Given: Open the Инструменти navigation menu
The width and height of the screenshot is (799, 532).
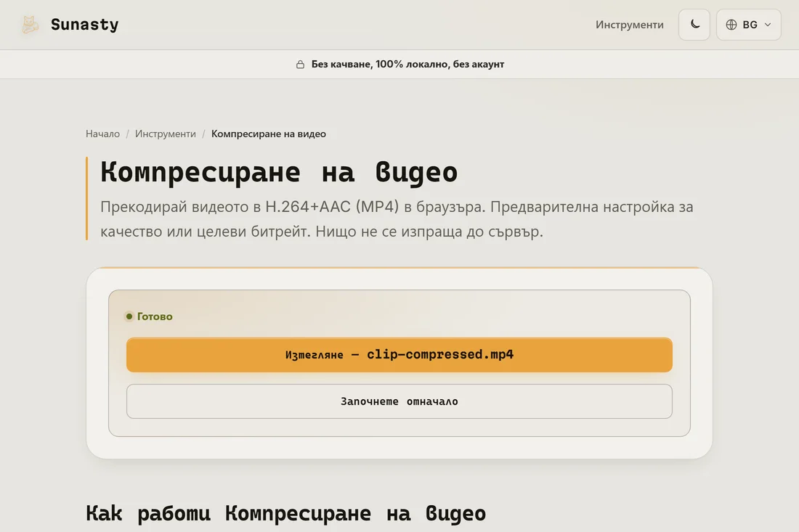Looking at the screenshot, I should [629, 25].
